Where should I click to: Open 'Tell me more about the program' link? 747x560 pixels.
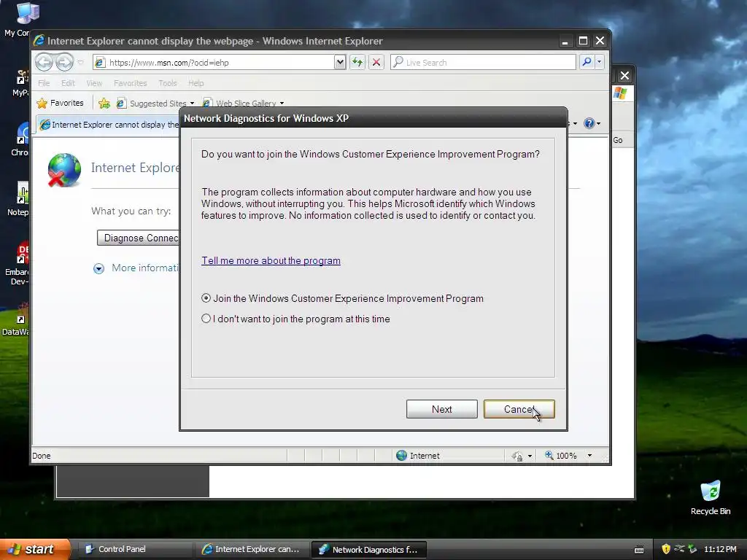271,260
